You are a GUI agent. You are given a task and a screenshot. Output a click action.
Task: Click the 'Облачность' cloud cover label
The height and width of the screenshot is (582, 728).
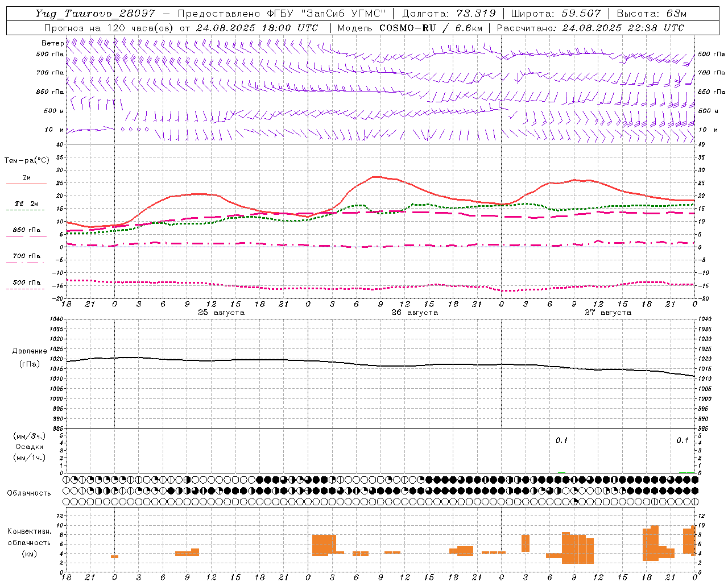(29, 493)
